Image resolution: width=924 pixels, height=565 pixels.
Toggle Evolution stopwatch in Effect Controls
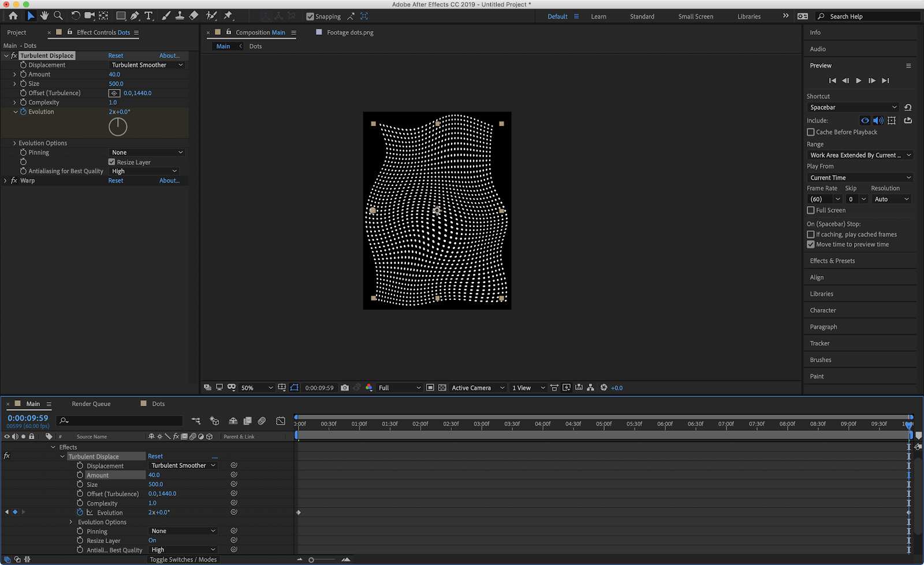(x=24, y=111)
